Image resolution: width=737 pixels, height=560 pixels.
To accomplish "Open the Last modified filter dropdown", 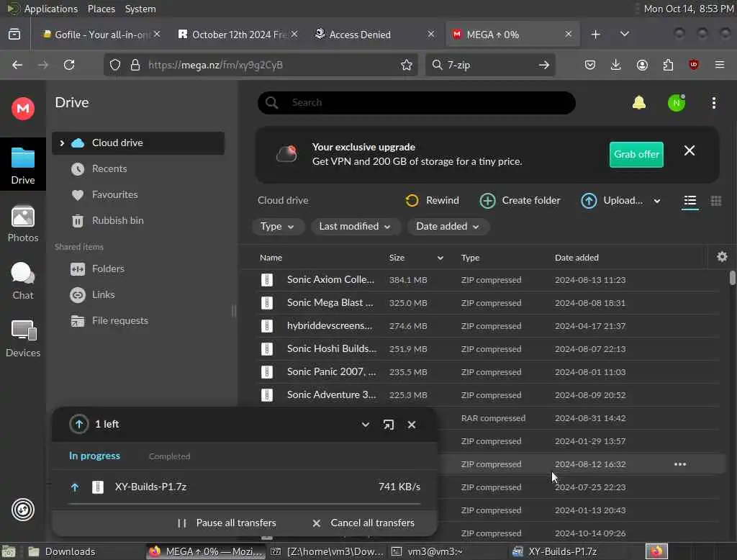I will tap(355, 227).
